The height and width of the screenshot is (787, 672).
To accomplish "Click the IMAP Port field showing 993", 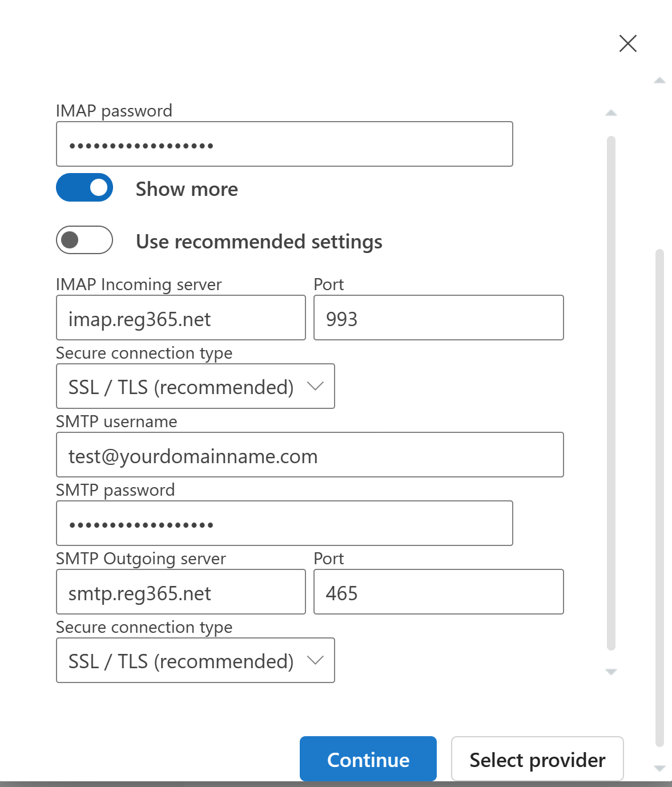I will coord(438,318).
